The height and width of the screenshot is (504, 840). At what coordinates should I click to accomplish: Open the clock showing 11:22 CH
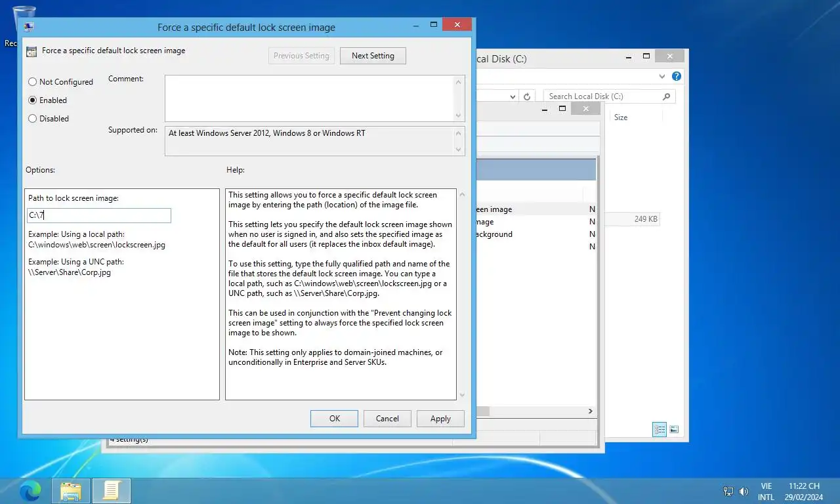(805, 492)
